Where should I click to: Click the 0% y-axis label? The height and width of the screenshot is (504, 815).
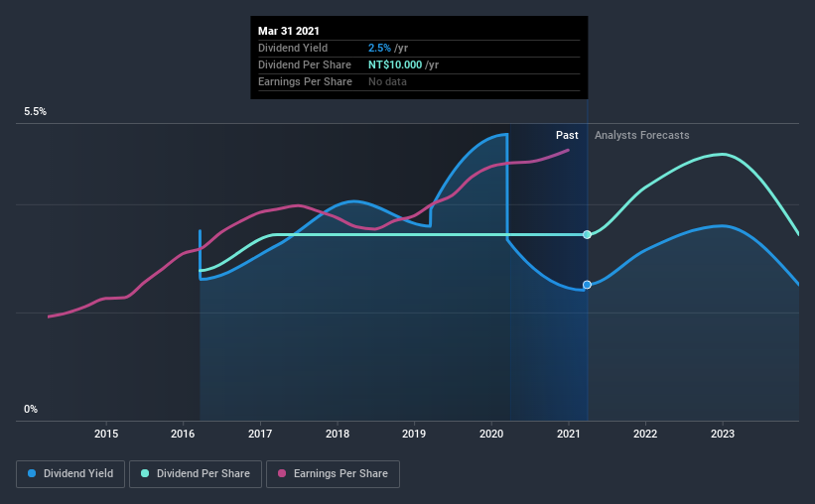click(x=31, y=410)
